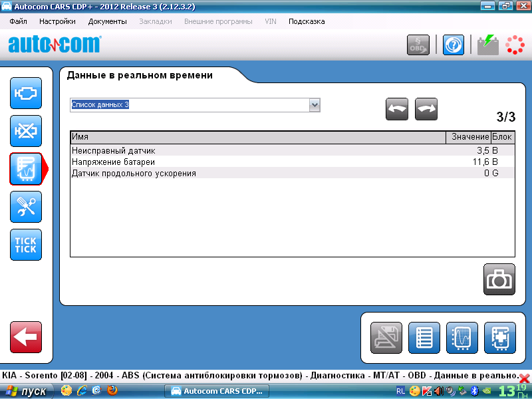Click the TICK TICK sidebar button
This screenshot has height=399, width=532.
pos(26,245)
